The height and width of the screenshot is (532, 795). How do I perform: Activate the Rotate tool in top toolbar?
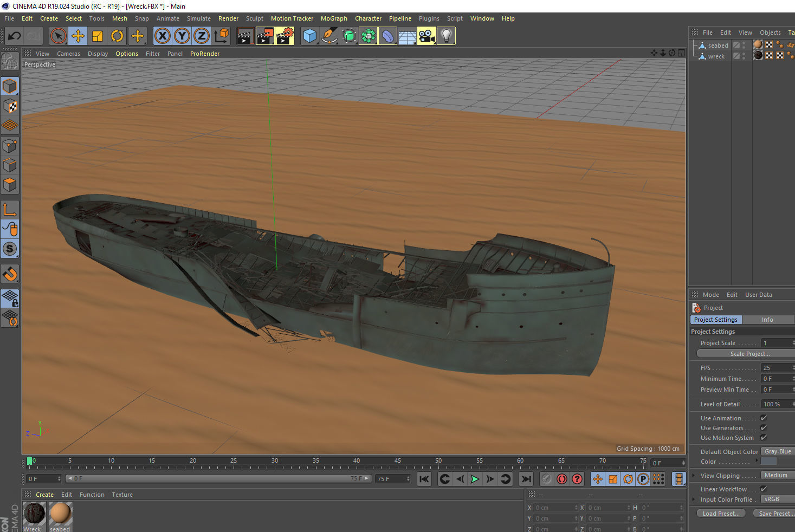(117, 36)
